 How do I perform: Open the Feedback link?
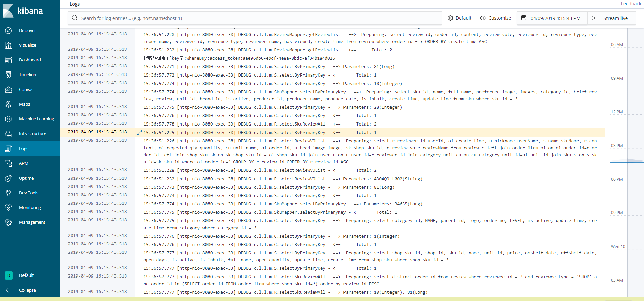point(631,4)
